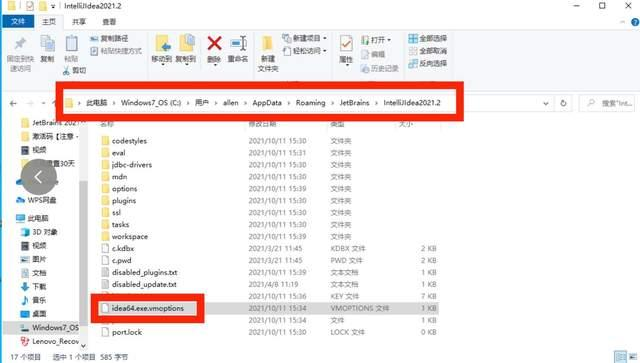Select Music in navigation sidebar

[x=33, y=300]
